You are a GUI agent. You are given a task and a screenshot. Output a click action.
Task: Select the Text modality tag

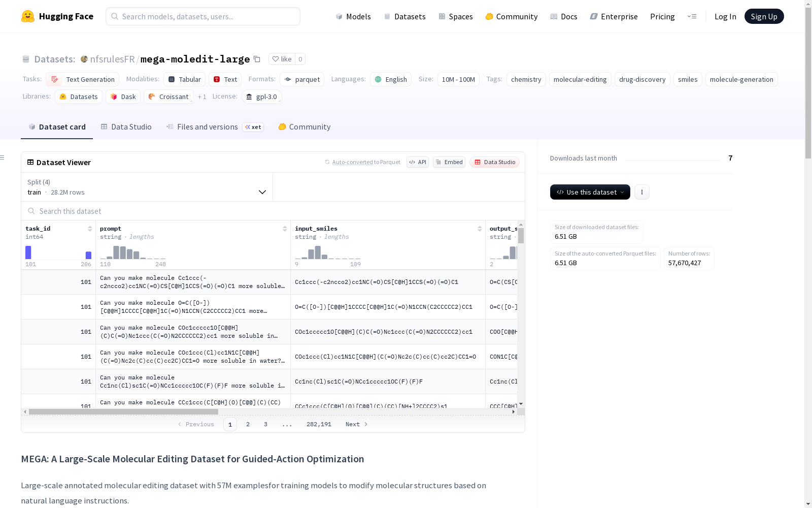coord(225,79)
